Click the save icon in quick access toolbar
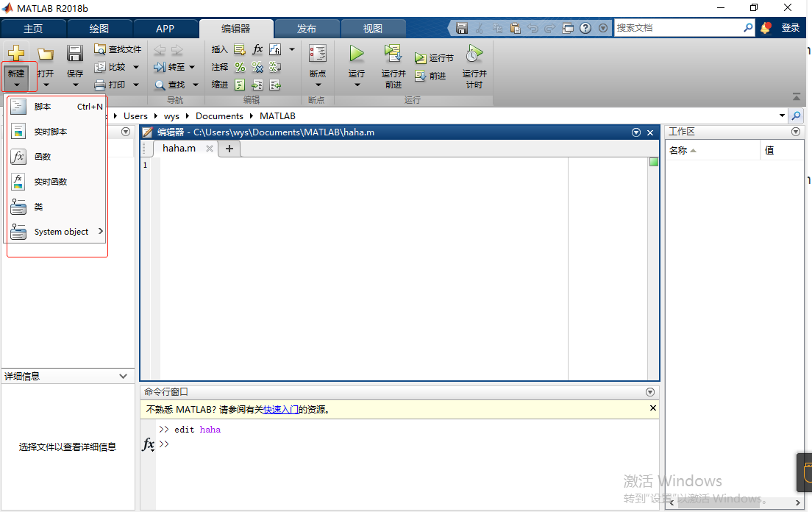 point(462,28)
